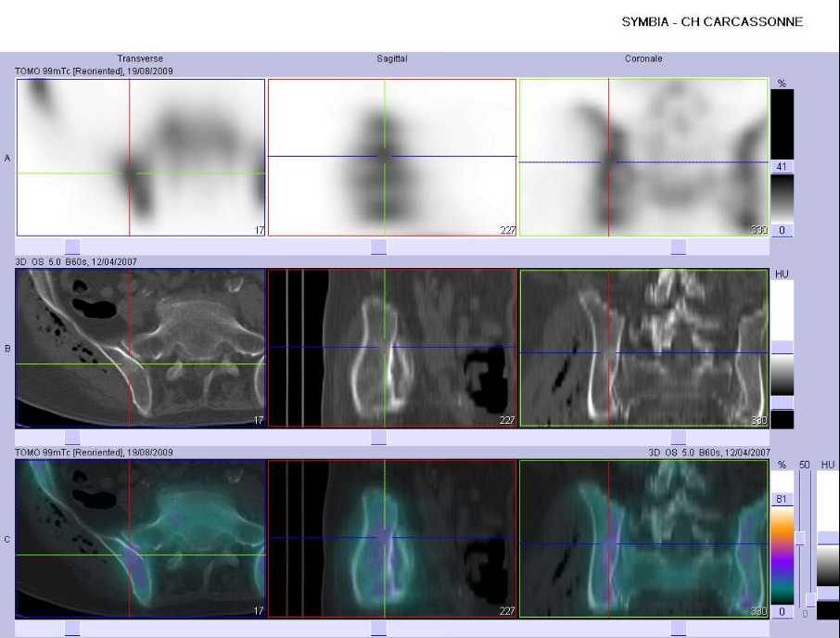Click the blend value 50 label in row C
The image size is (840, 638).
(804, 465)
